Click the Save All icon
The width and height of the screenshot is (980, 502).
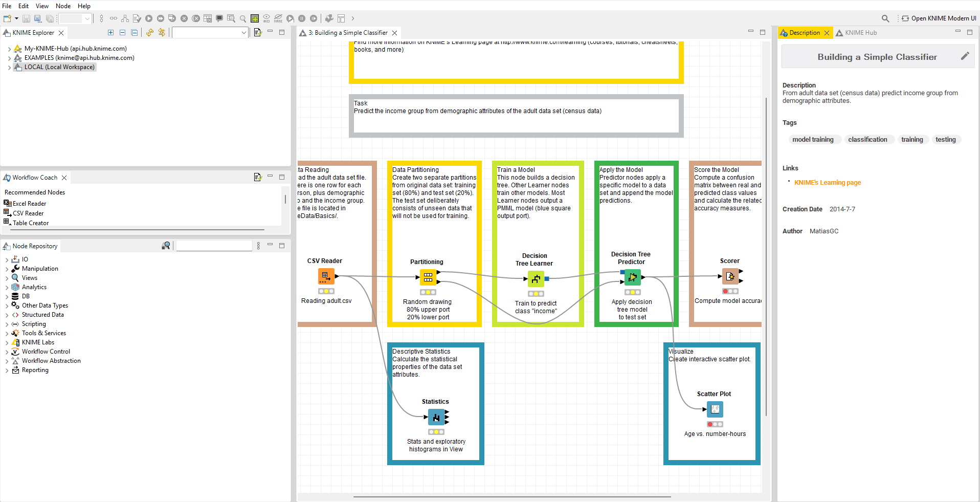(x=50, y=18)
